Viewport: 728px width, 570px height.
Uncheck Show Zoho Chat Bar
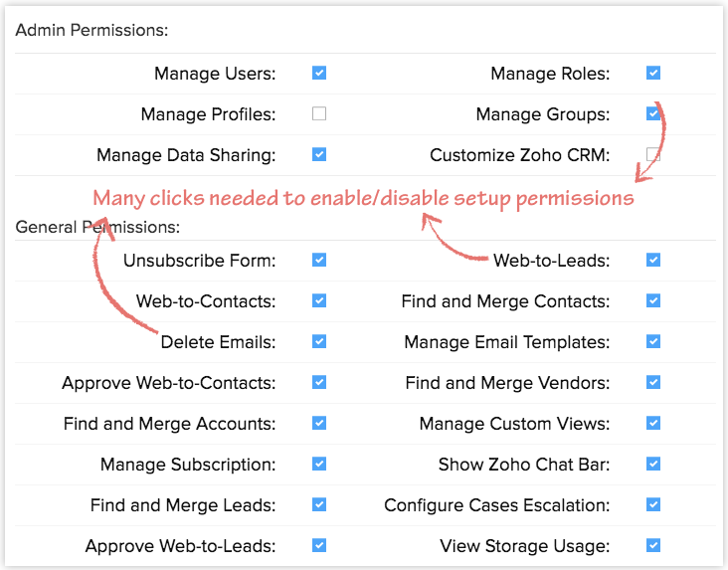click(653, 464)
